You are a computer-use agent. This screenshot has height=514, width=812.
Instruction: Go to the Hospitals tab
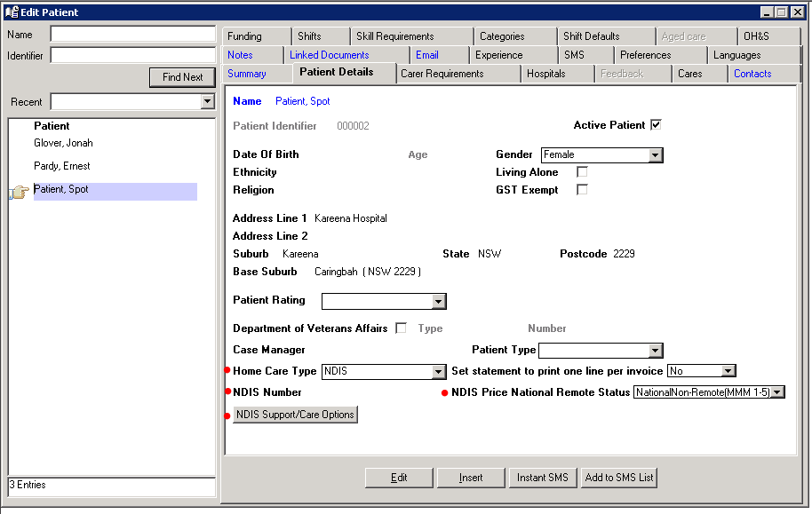click(x=558, y=74)
